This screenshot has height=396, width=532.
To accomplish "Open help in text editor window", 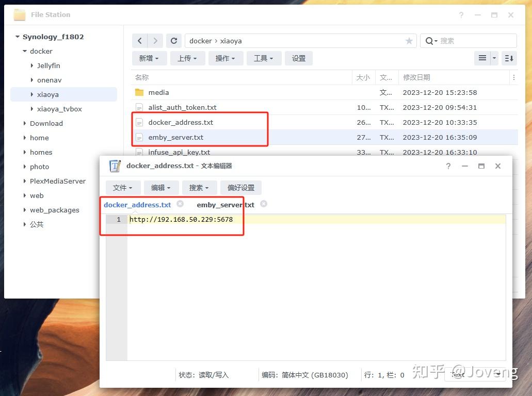I will (448, 166).
